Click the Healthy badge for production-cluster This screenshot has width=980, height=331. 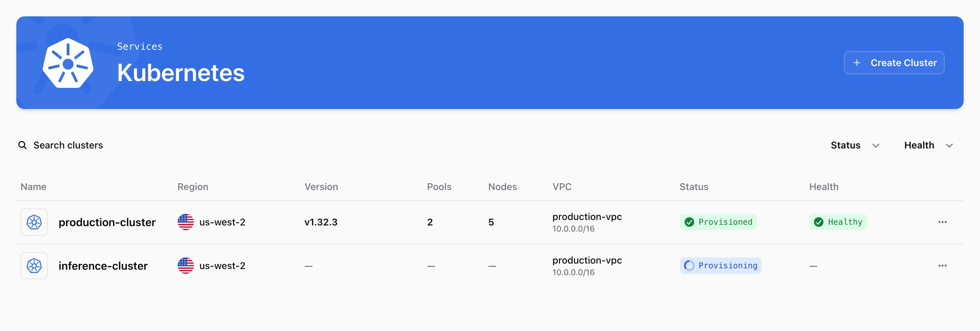point(838,222)
